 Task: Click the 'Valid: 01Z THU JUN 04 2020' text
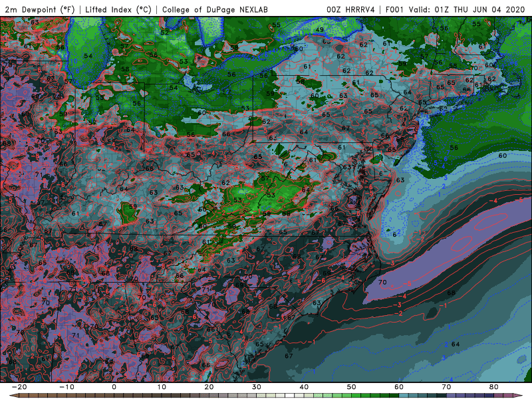(x=467, y=9)
